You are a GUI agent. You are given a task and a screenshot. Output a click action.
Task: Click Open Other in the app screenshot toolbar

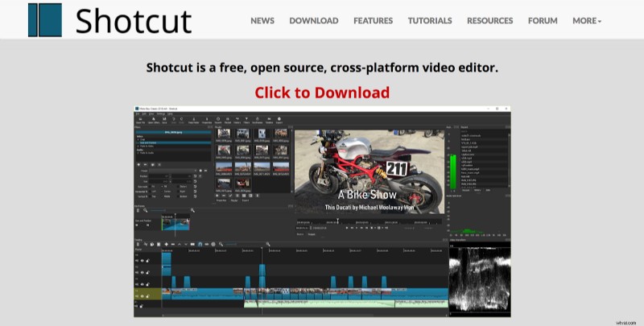[x=154, y=120]
